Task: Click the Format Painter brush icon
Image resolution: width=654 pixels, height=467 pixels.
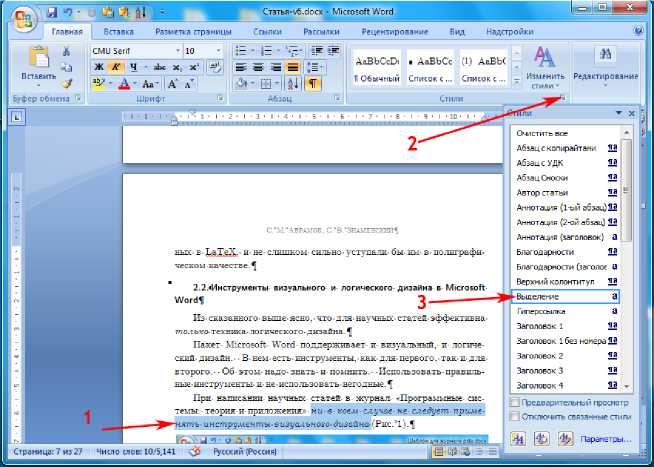Action: (66, 84)
